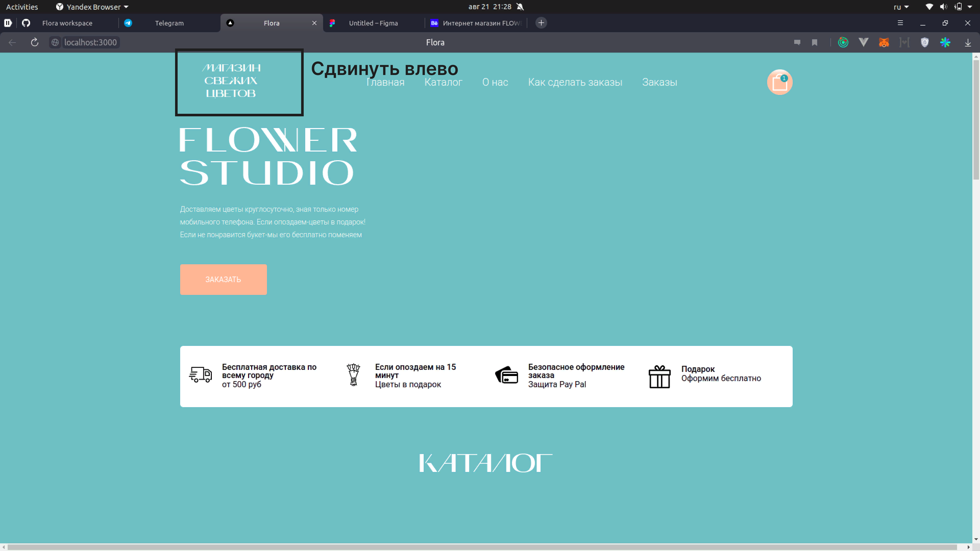Click the page reload icon

(x=35, y=43)
